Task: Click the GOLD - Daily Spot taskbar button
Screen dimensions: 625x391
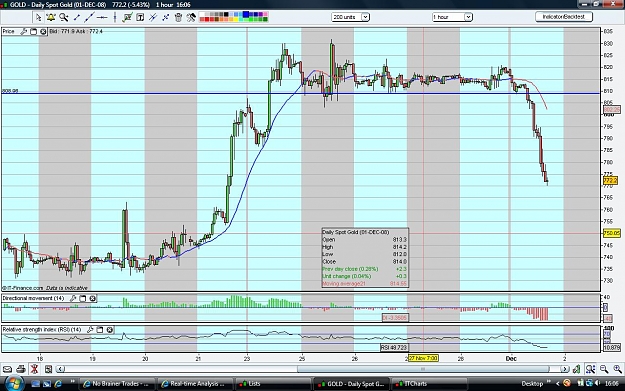Action: [x=351, y=384]
